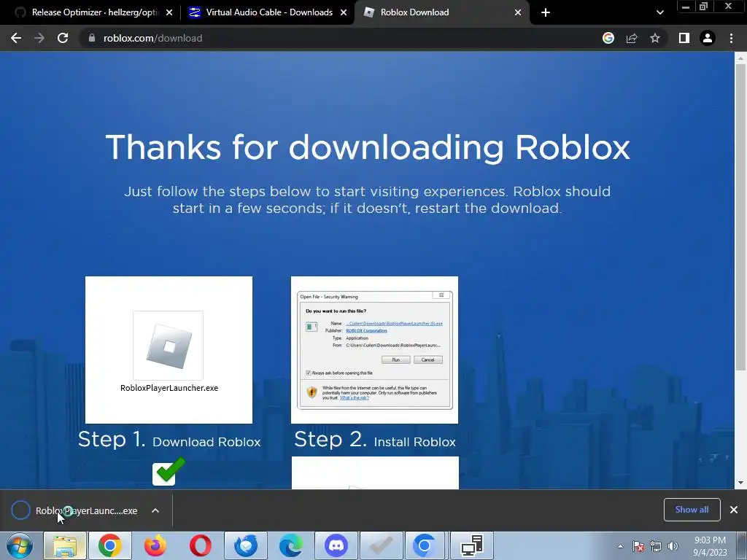Click the Security Warning install screenshot
Image resolution: width=747 pixels, height=560 pixels.
coord(374,350)
